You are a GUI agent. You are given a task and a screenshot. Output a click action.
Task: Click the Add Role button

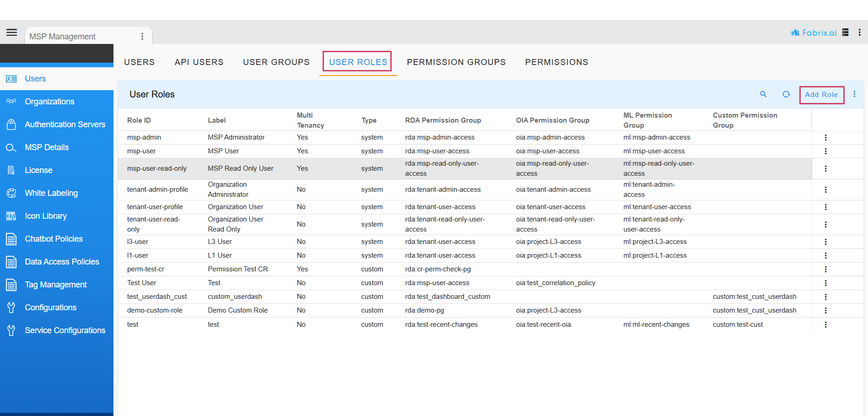tap(821, 94)
